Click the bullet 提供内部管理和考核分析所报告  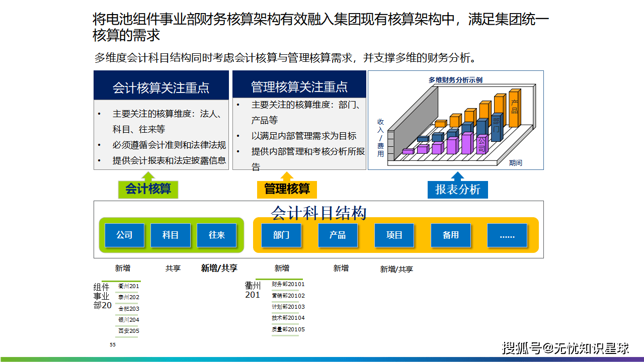pyautogui.click(x=308, y=159)
